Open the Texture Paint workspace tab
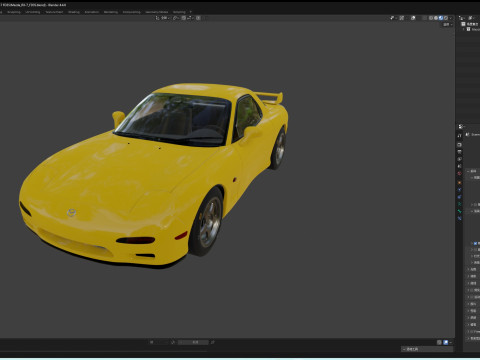Screen dimensions: 480x360 pyautogui.click(x=54, y=12)
